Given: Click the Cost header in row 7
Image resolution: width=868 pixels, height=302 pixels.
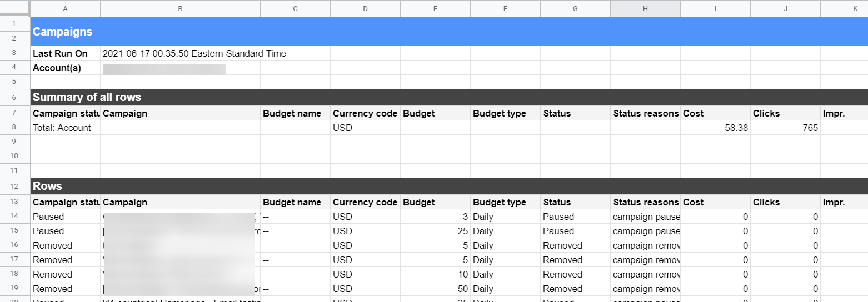Looking at the screenshot, I should click(715, 113).
